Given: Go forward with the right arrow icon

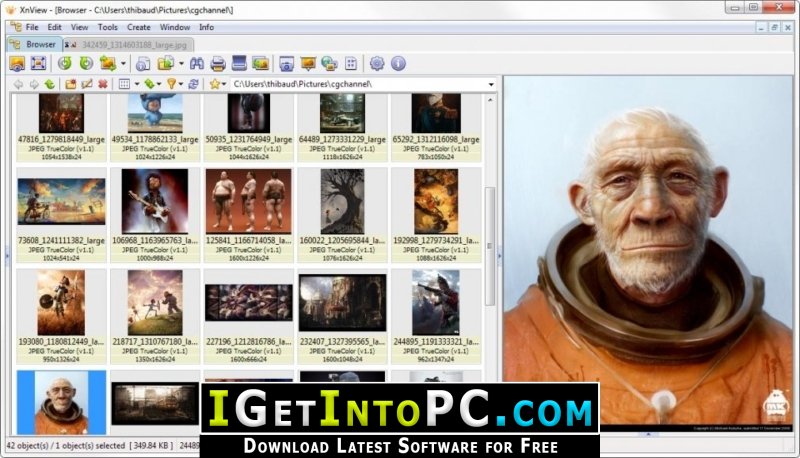Looking at the screenshot, I should (x=34, y=84).
